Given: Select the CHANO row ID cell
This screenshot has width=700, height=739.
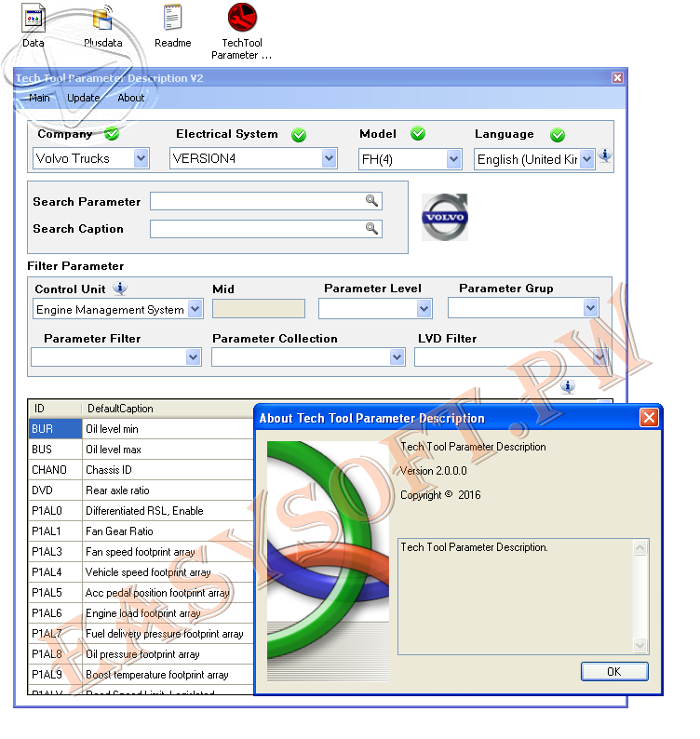Looking at the screenshot, I should click(55, 470).
